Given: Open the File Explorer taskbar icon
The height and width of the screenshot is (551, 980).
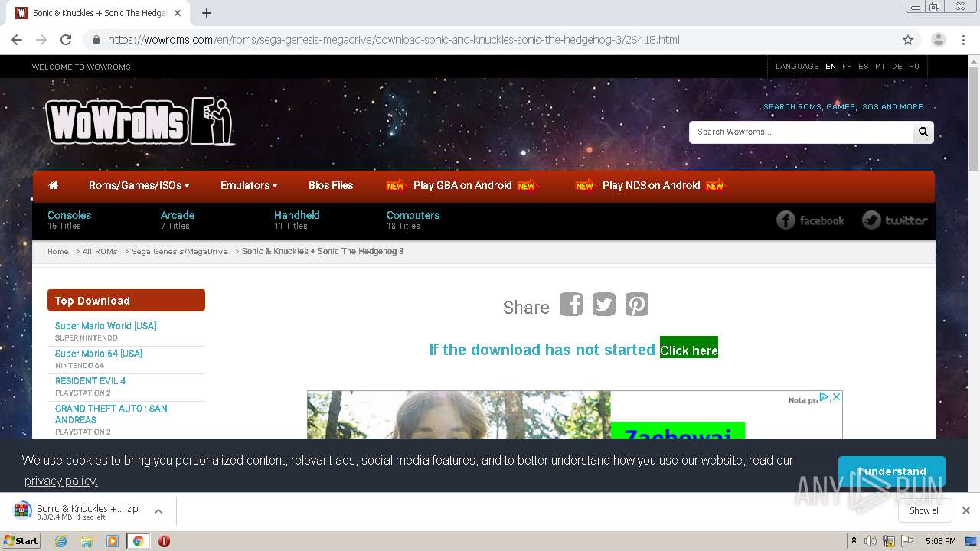Looking at the screenshot, I should point(87,541).
